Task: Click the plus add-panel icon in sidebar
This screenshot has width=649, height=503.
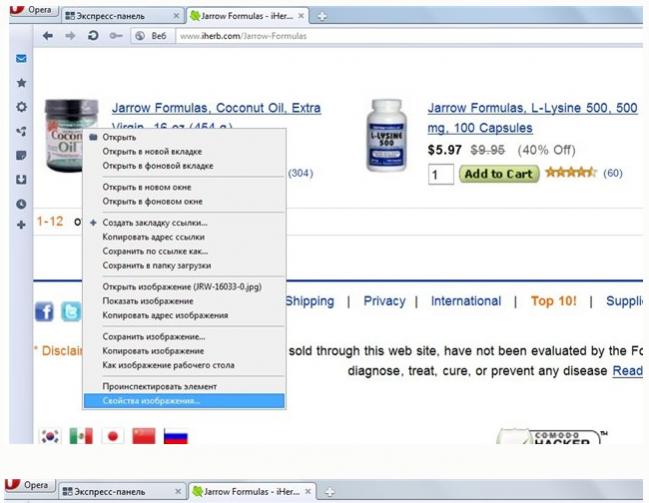Action: click(21, 225)
